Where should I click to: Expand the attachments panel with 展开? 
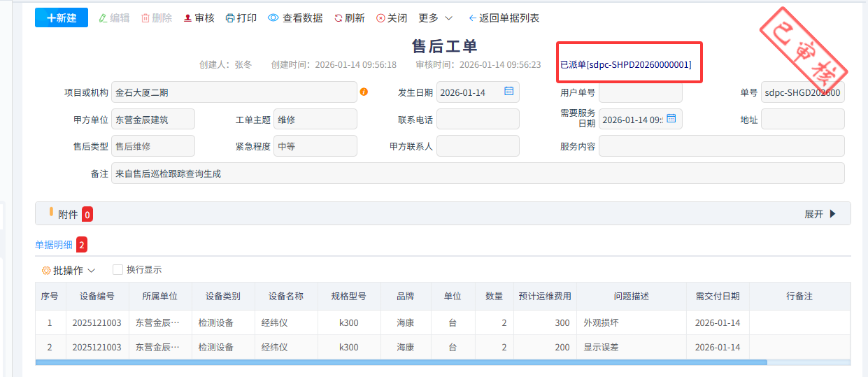pos(820,214)
